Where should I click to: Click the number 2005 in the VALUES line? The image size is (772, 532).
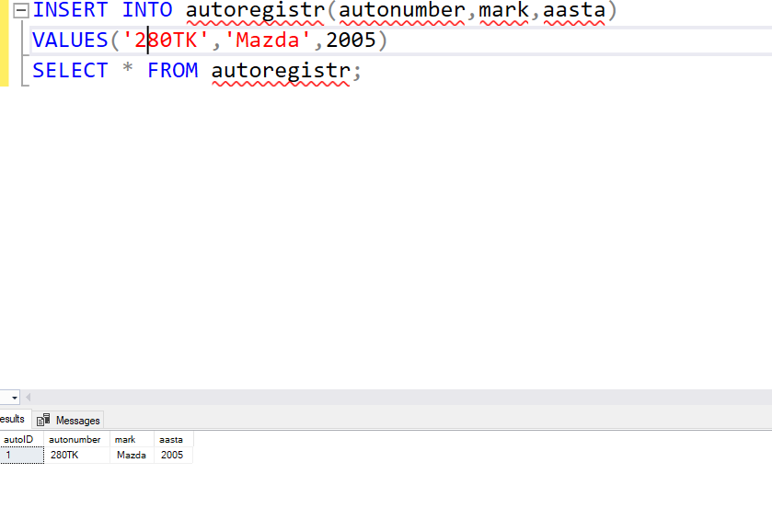[x=351, y=40]
